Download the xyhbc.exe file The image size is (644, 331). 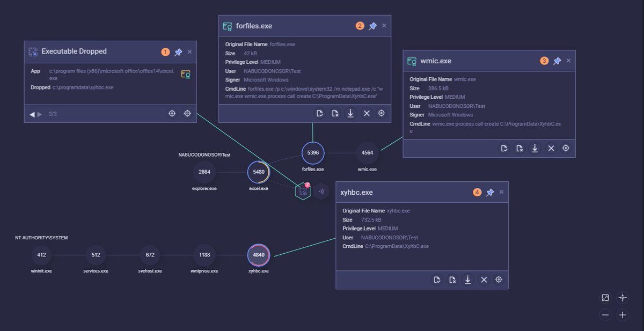coord(468,279)
